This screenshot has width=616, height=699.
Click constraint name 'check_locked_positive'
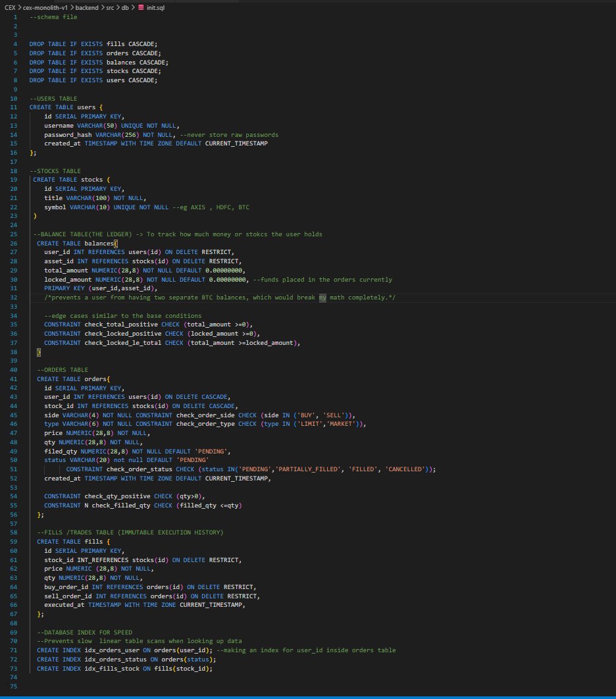click(123, 334)
